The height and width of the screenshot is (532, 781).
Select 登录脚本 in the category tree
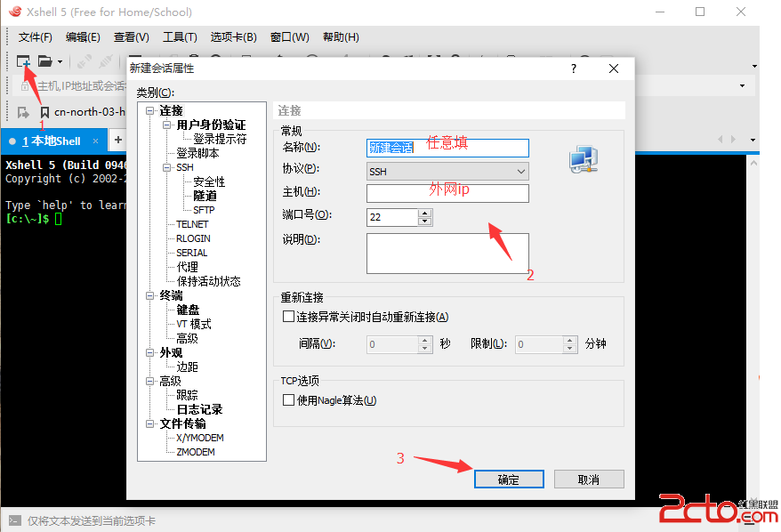(197, 153)
